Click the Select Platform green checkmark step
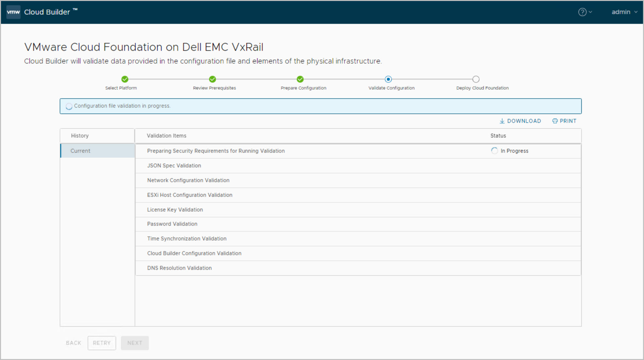The width and height of the screenshot is (644, 360). (x=125, y=79)
